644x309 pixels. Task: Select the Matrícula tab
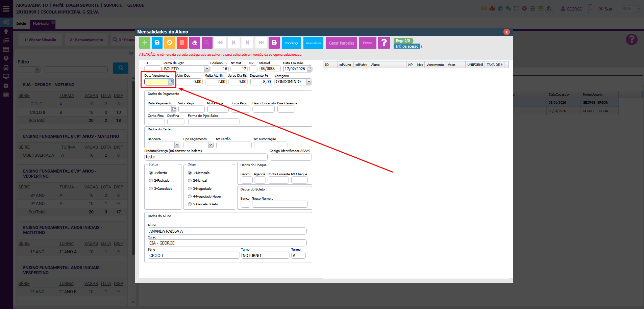pos(41,24)
